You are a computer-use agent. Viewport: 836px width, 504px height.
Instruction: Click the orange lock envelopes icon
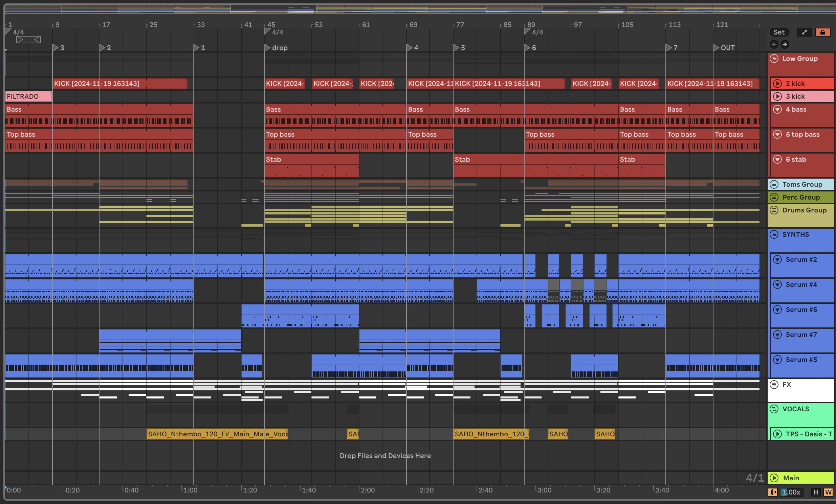(x=822, y=32)
